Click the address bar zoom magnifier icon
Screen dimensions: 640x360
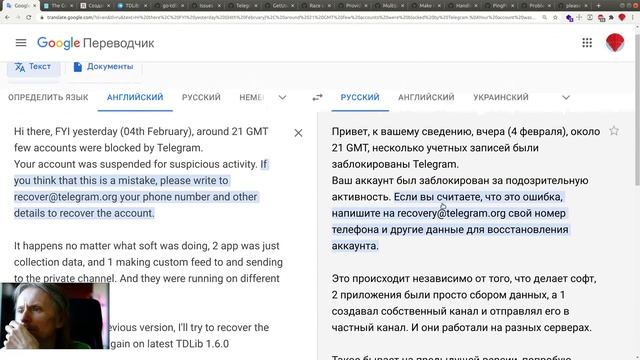[544, 18]
